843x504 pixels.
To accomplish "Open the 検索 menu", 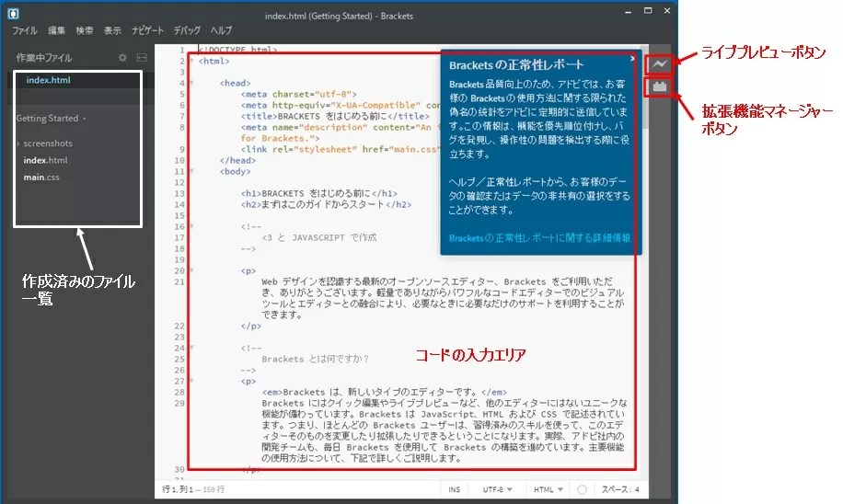I will coord(84,30).
